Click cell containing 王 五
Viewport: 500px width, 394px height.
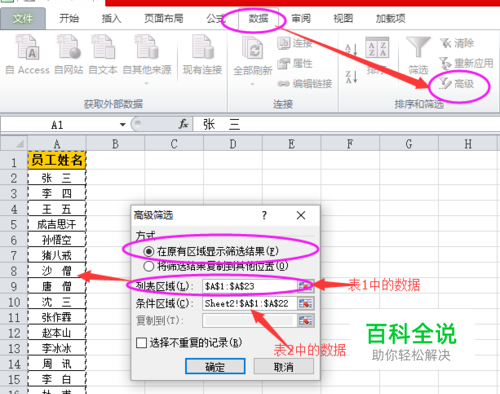(x=57, y=209)
